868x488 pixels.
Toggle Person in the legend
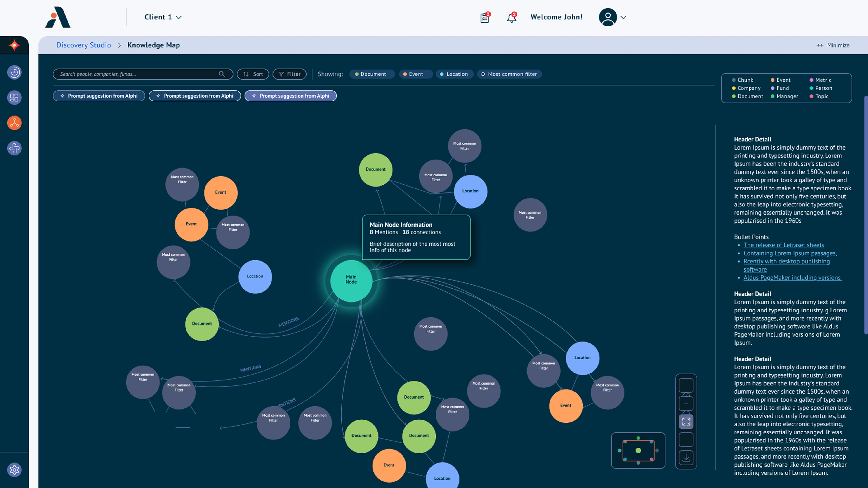[821, 88]
